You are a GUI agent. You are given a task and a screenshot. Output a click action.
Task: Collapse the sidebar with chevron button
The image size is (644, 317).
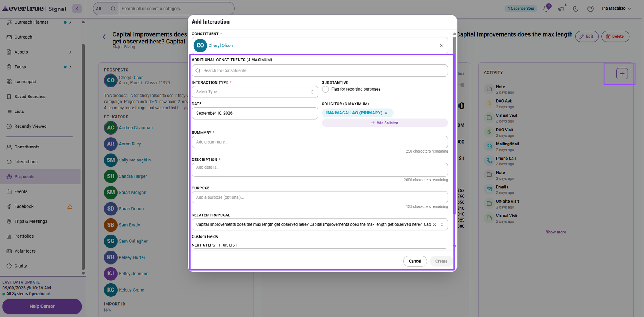coord(77,9)
